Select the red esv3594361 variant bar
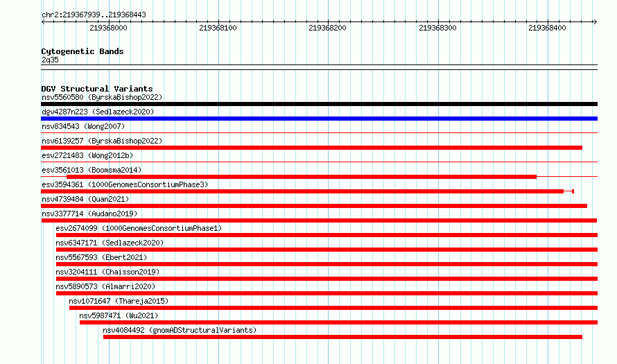This screenshot has height=364, width=617. (302, 191)
